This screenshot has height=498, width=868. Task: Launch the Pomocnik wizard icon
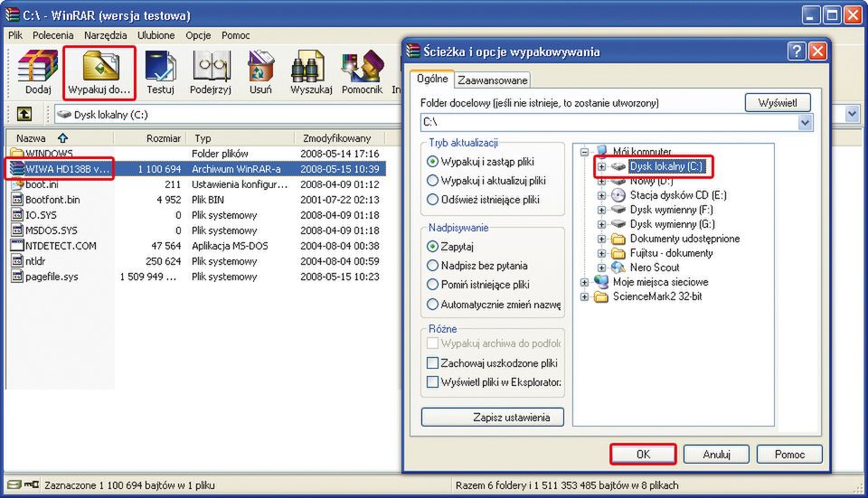(x=363, y=66)
